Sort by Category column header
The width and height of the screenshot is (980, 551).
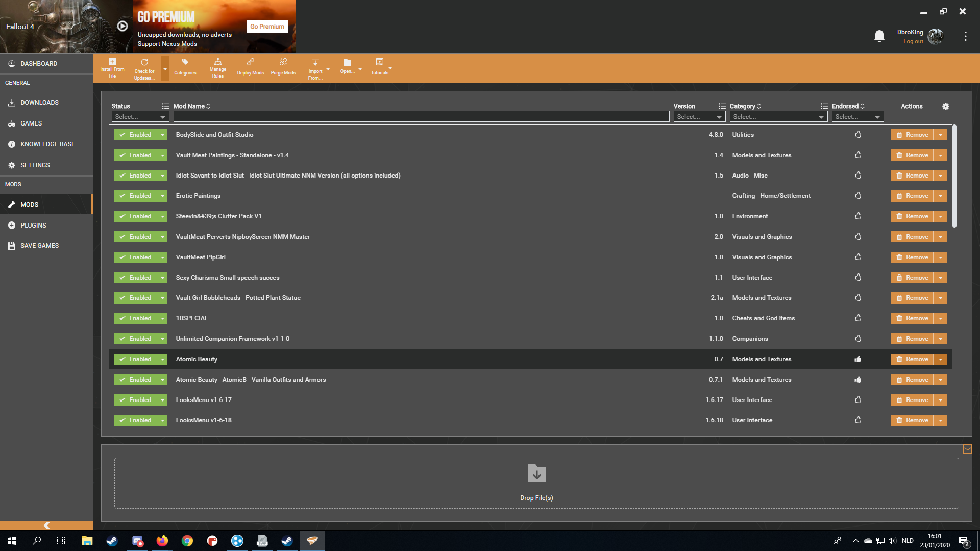pyautogui.click(x=745, y=106)
